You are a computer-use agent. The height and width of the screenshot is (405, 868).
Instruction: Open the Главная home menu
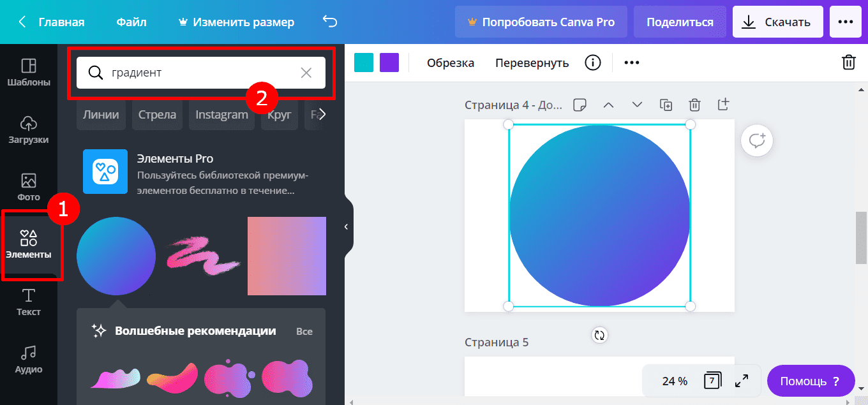[x=61, y=22]
